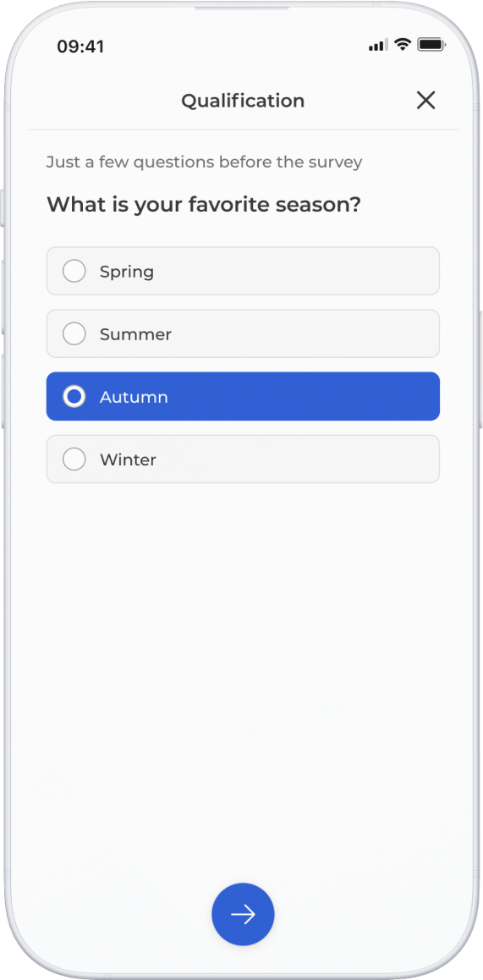Click the phone's top speaker grille
The height and width of the screenshot is (980, 483).
242,8
